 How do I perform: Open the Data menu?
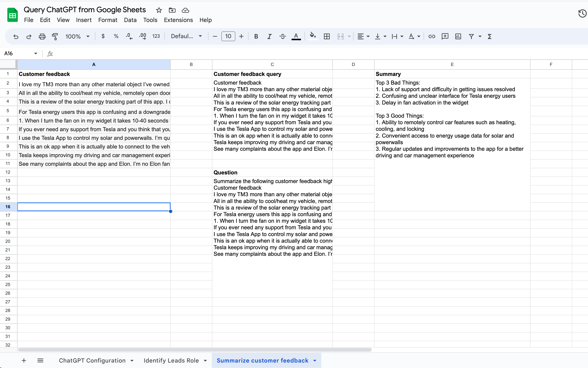(130, 20)
